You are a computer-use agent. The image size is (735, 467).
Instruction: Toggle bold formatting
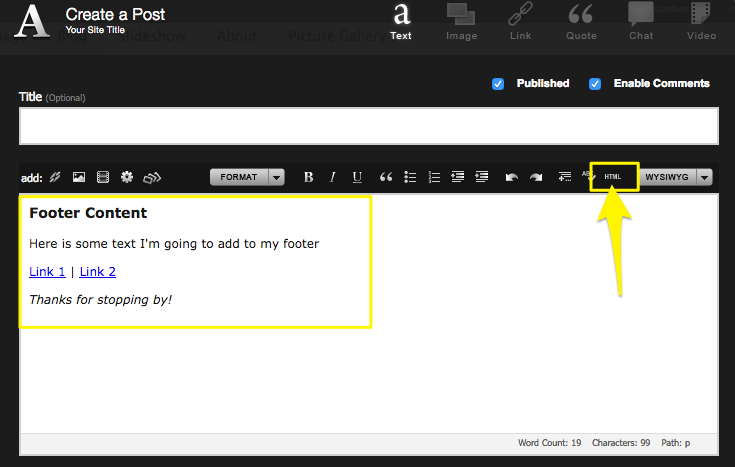(308, 177)
